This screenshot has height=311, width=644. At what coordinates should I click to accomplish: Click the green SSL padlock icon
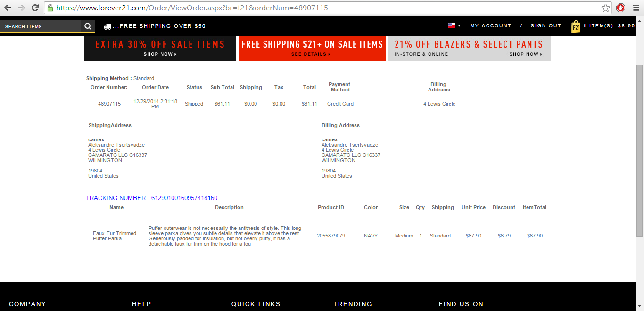point(50,8)
